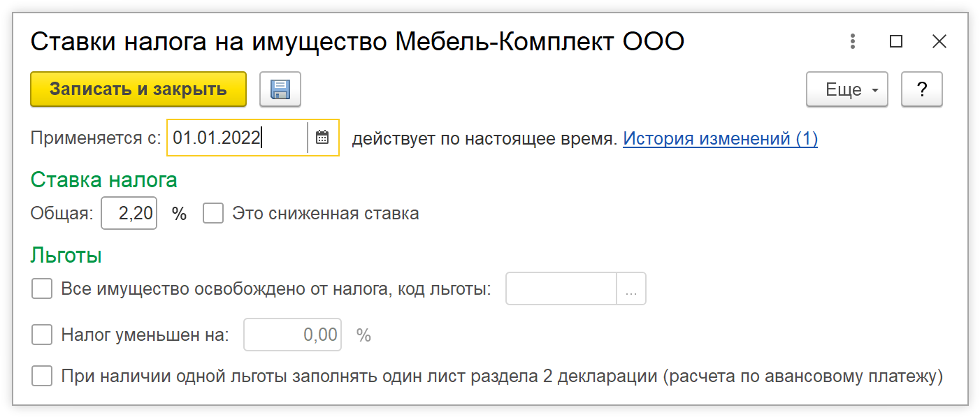Viewport: 980px width, 417px height.
Task: Click the floppy disk save icon
Action: (280, 89)
